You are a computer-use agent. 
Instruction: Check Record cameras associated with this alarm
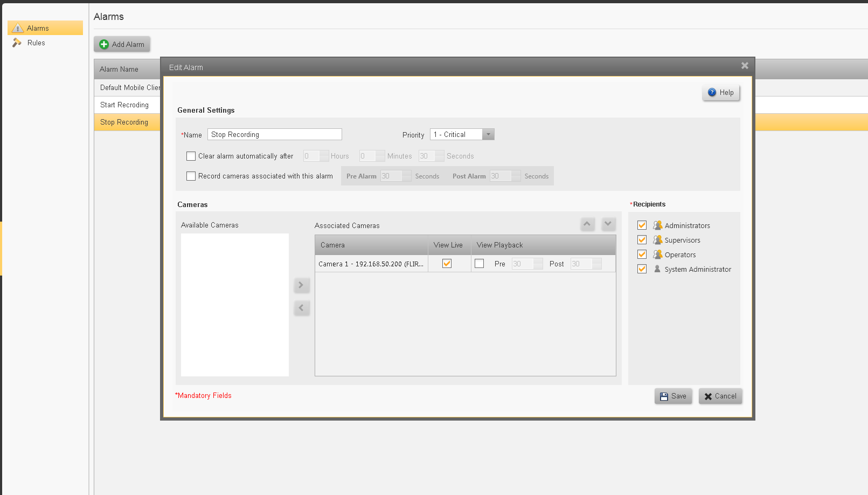tap(191, 176)
